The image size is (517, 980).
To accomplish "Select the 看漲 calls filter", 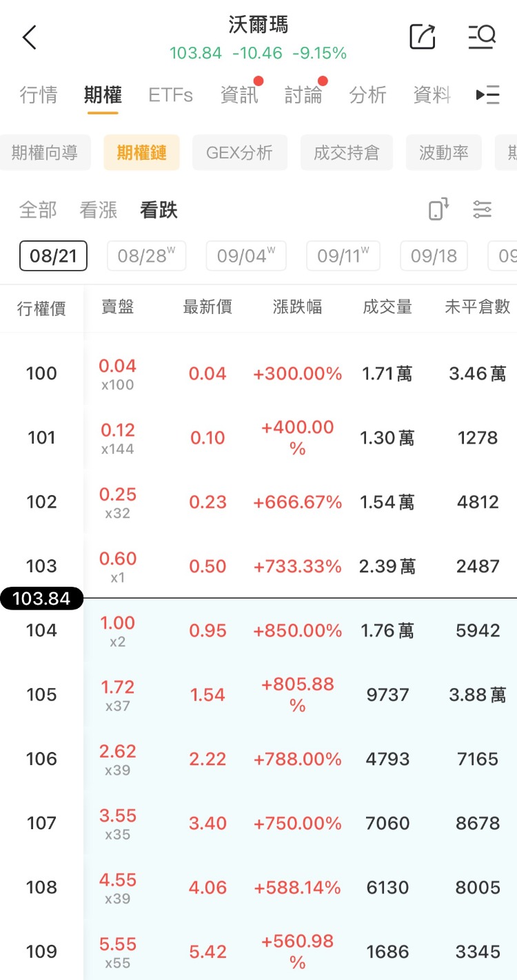I will [99, 209].
